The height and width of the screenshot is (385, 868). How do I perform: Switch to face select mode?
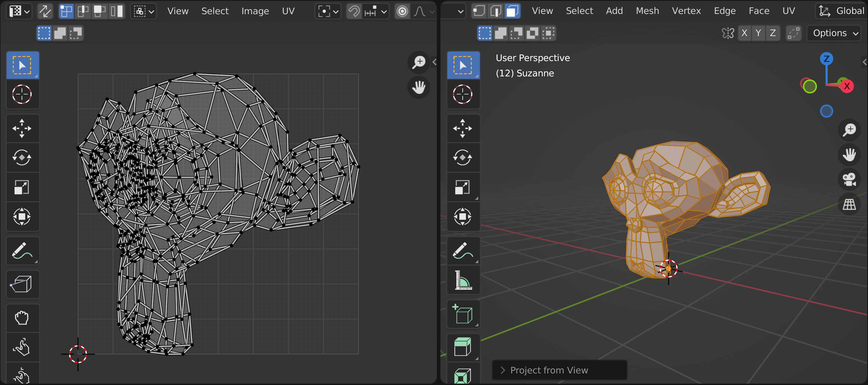point(512,11)
